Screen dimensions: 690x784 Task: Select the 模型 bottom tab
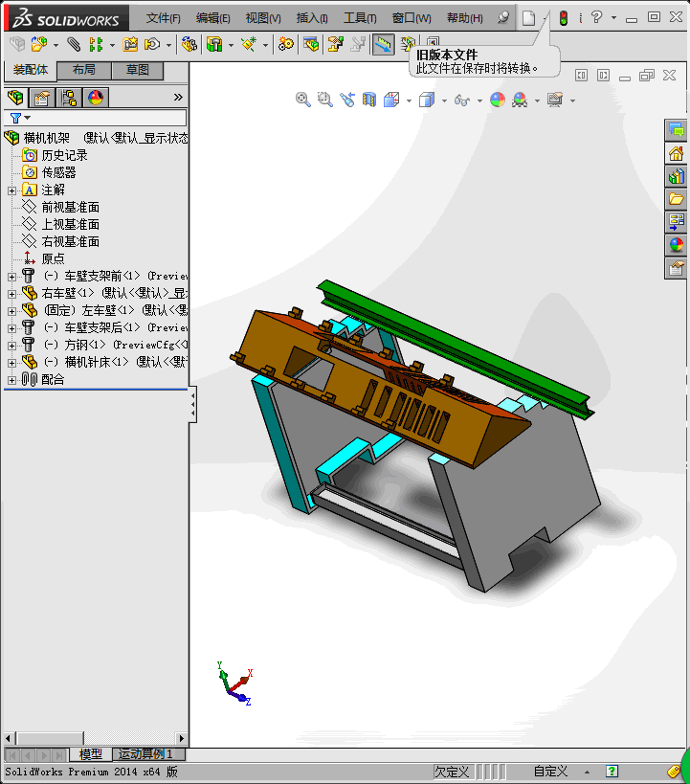pos(91,754)
